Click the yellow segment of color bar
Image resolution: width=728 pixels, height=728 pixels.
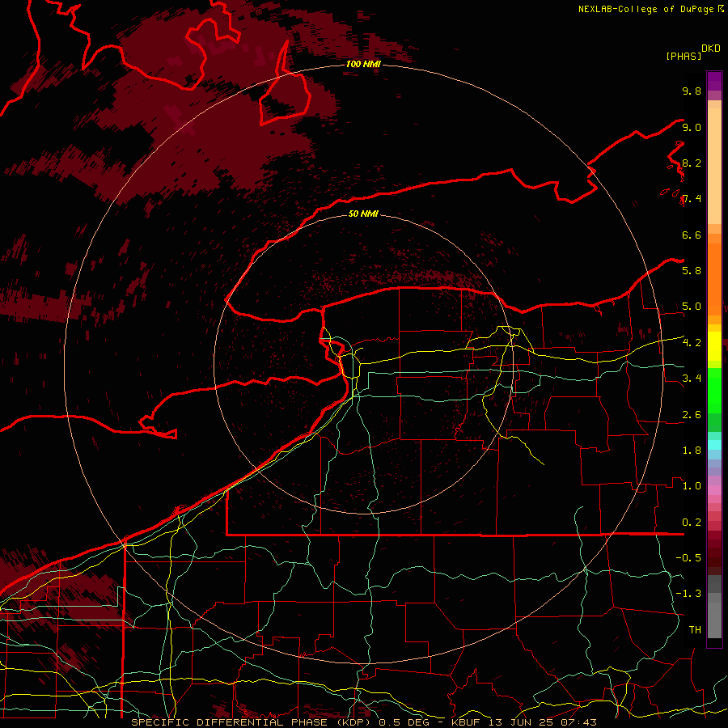pos(714,346)
